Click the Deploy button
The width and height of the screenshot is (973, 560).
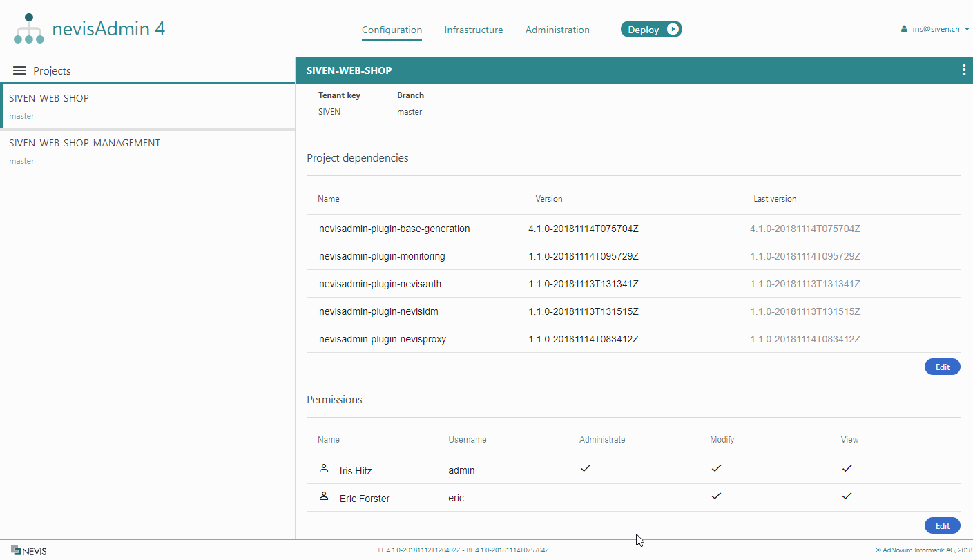(x=651, y=29)
